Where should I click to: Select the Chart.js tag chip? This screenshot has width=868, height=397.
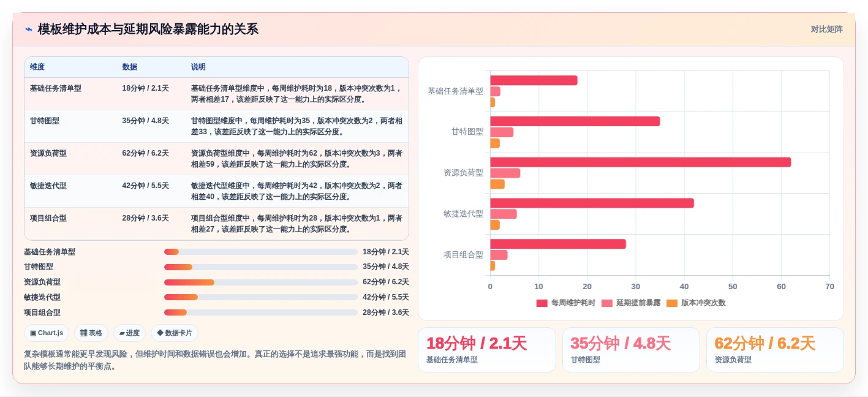pyautogui.click(x=47, y=333)
